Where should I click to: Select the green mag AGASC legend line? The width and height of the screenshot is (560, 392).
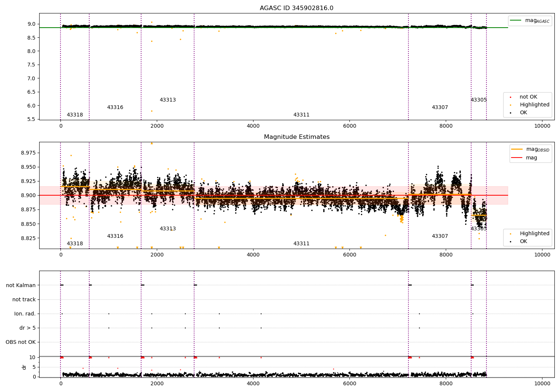(x=516, y=20)
